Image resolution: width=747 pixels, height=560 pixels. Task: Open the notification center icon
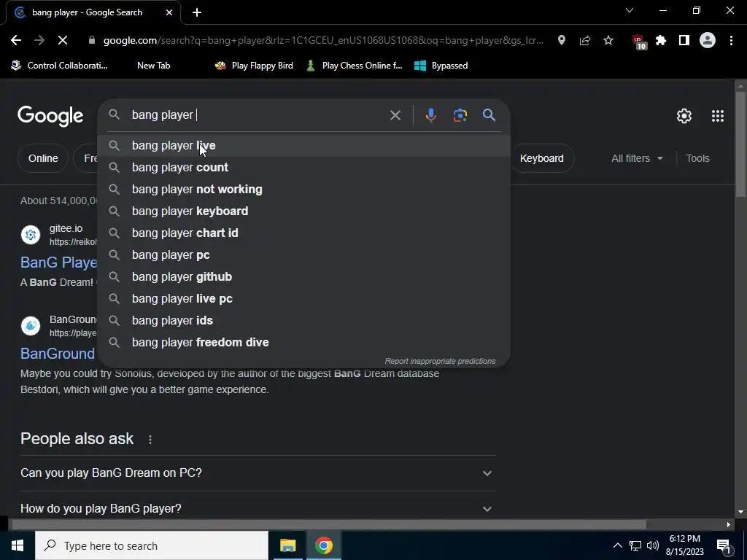[x=724, y=546]
